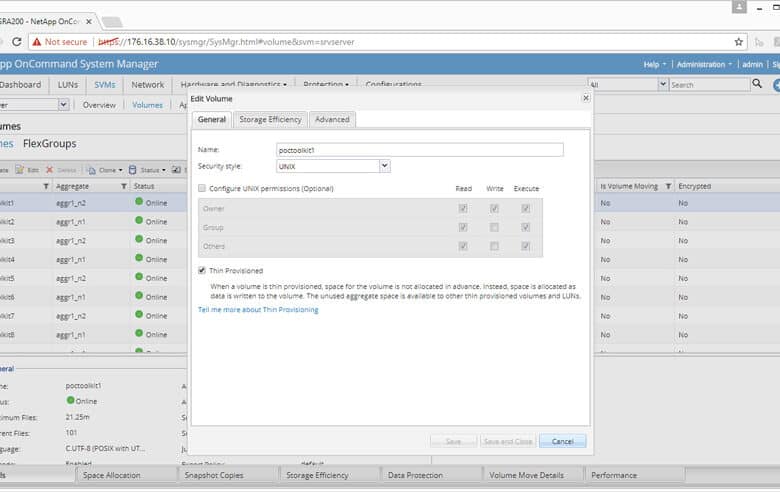Screen dimensions: 780x492
Task: Toggle Others Write permission checkbox
Action: (494, 246)
